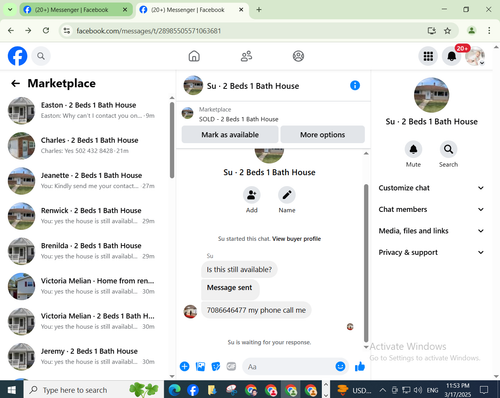This screenshot has width=500, height=398.
Task: Open the SOLD - 2 Beds 1 Bath House listing
Action: pos(239,119)
